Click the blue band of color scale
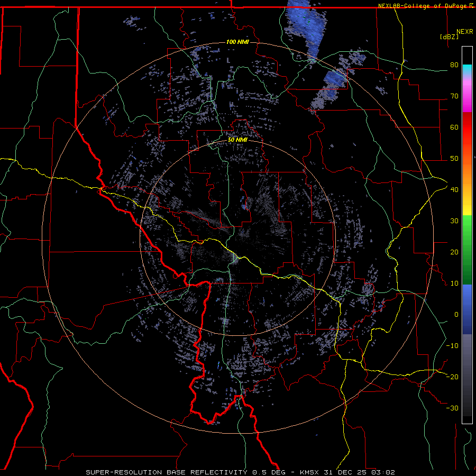 tap(467, 309)
